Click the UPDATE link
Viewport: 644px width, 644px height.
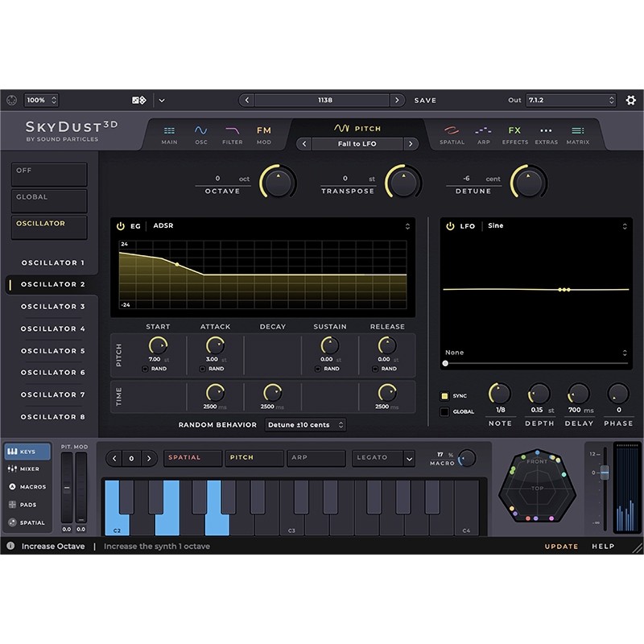tap(561, 547)
